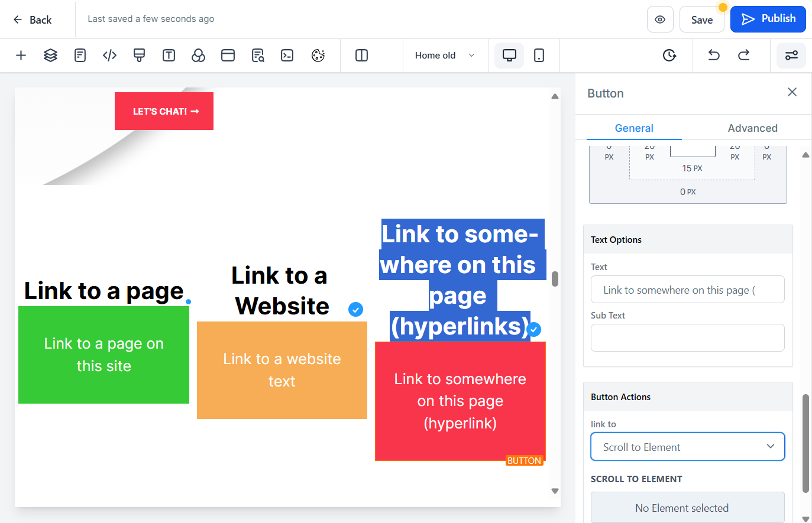
Task: Click the Link to a Website heading
Action: point(280,291)
